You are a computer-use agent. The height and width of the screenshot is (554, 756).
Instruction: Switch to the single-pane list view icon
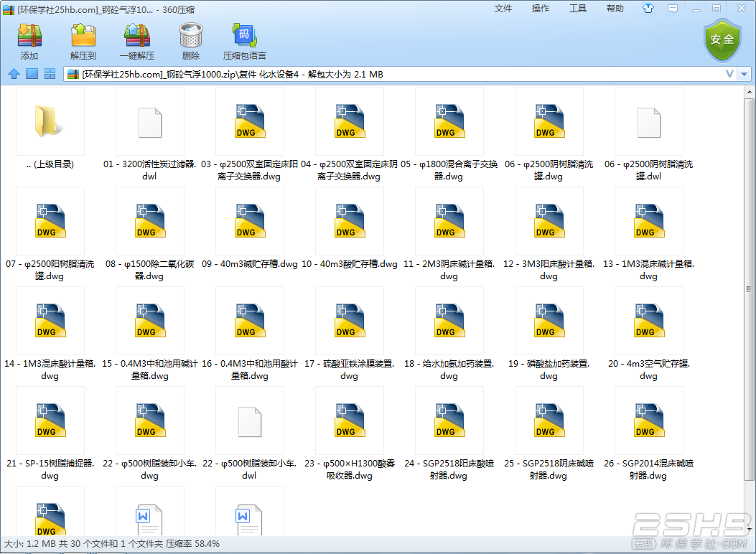[32, 74]
